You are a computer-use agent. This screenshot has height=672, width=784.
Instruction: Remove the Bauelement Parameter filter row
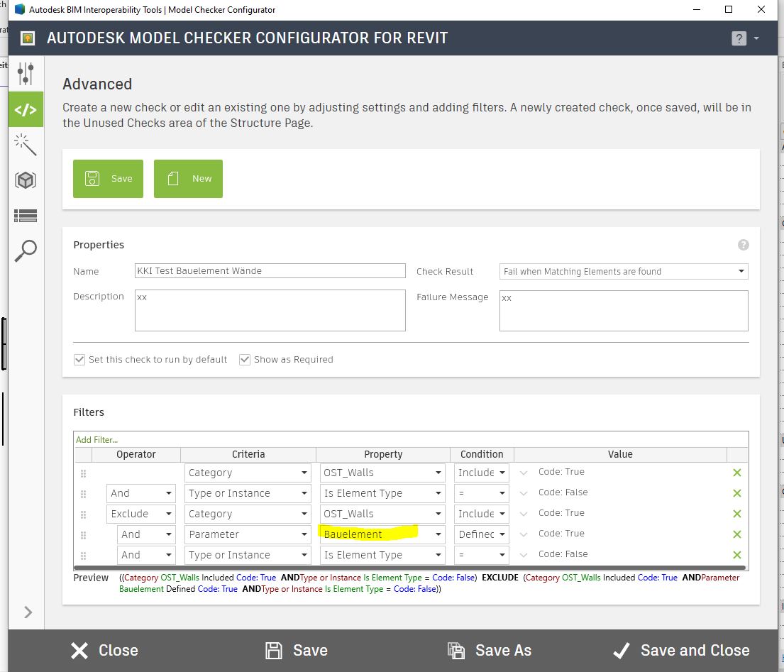point(736,533)
